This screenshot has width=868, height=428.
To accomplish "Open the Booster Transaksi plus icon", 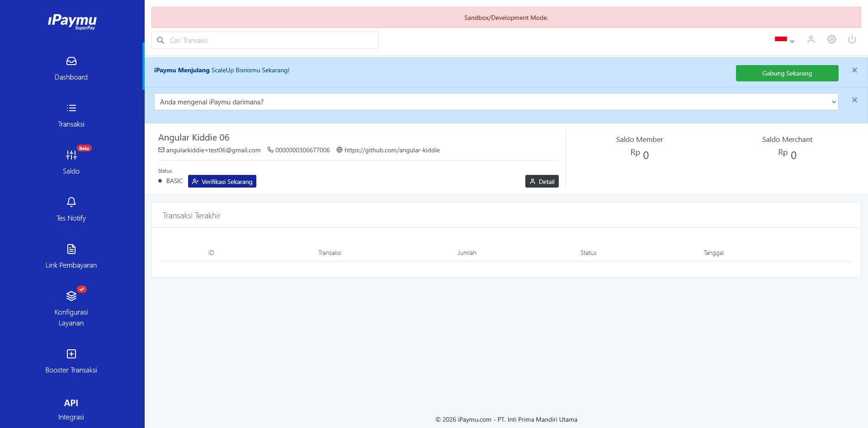I will point(71,354).
